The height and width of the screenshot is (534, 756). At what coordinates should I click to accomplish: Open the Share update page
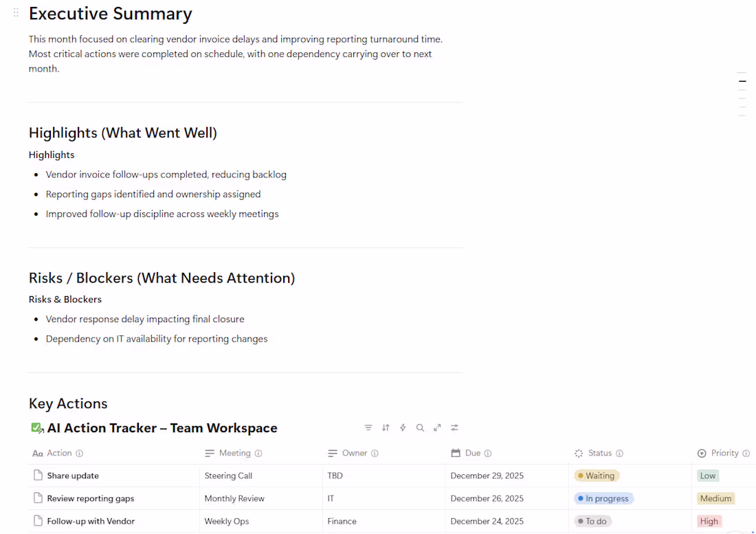click(74, 475)
